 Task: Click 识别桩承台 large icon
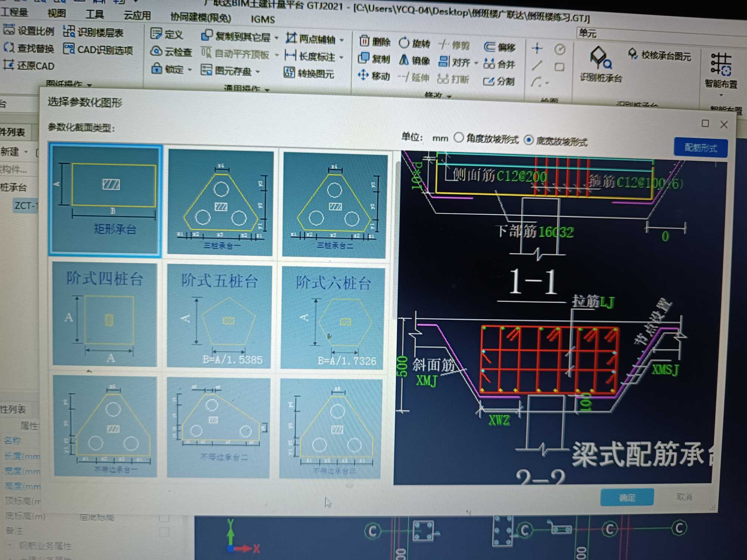pyautogui.click(x=601, y=59)
